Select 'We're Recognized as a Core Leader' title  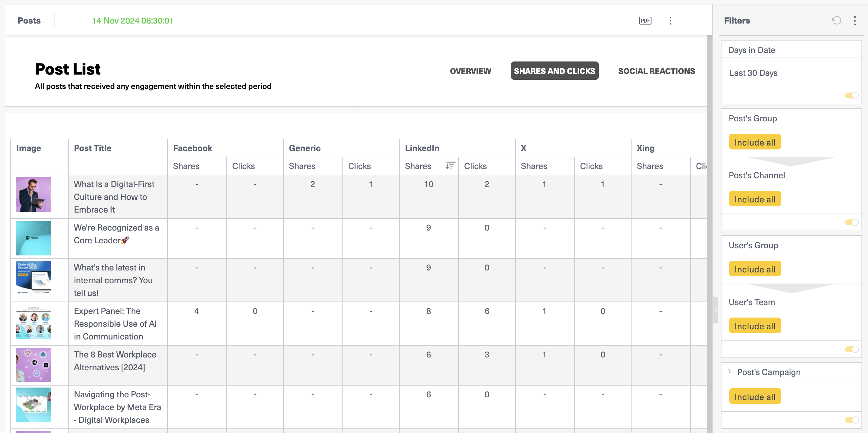[116, 234]
